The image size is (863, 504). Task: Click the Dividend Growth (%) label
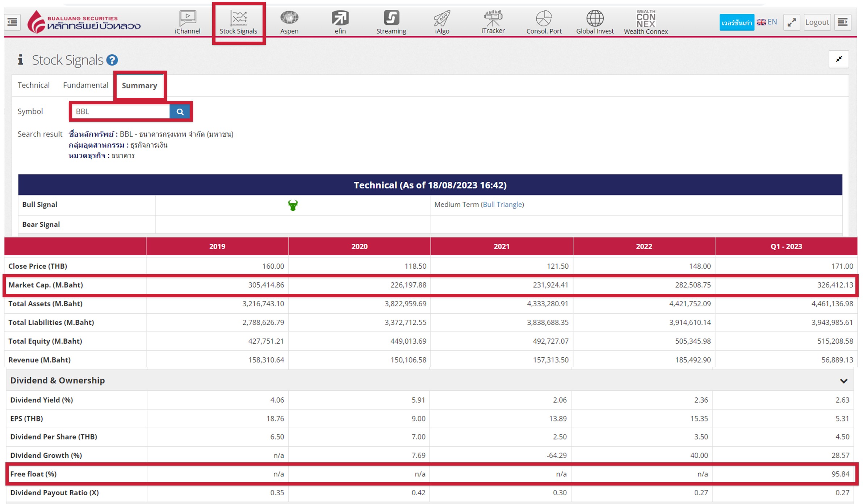pos(46,455)
